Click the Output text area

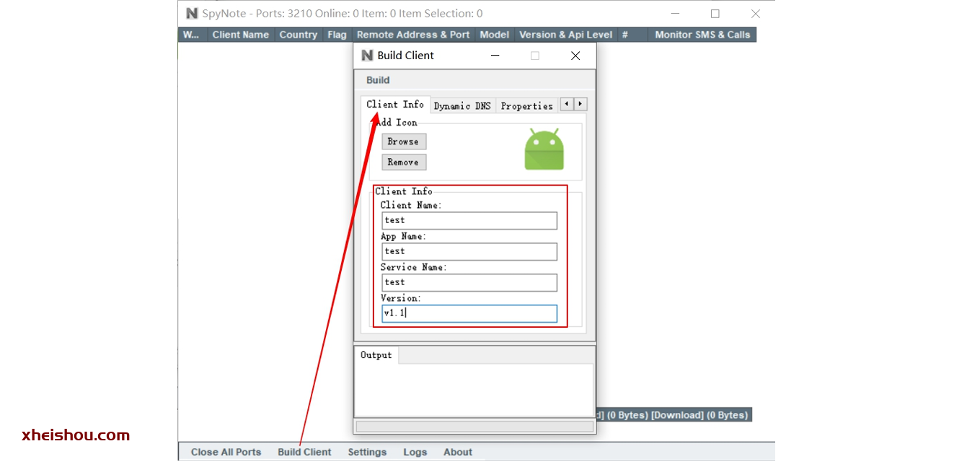coord(474,389)
